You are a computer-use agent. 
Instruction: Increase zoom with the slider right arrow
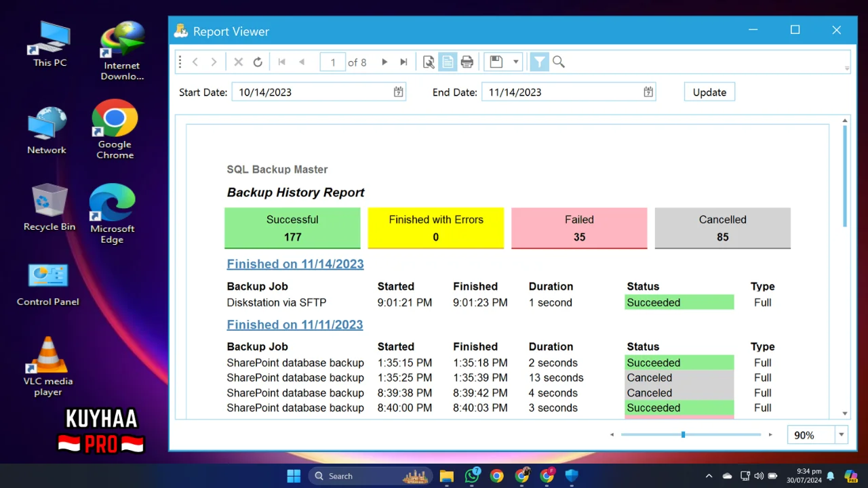point(770,434)
